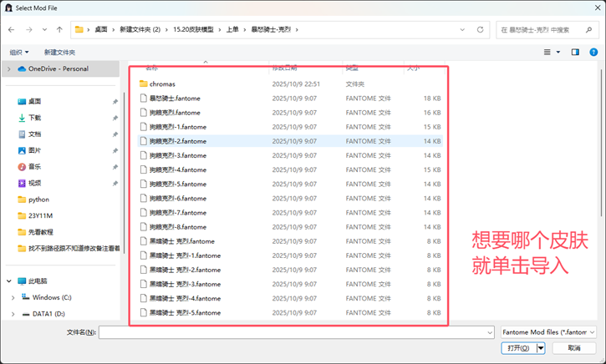
Task: Expand the OneDrive - Personal tree node
Action: 9,69
